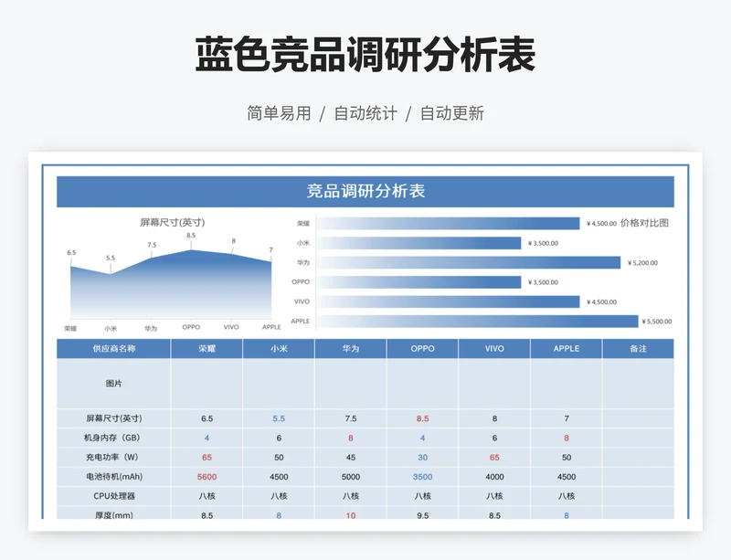Select the ¥5,200.00 price label

click(x=642, y=263)
